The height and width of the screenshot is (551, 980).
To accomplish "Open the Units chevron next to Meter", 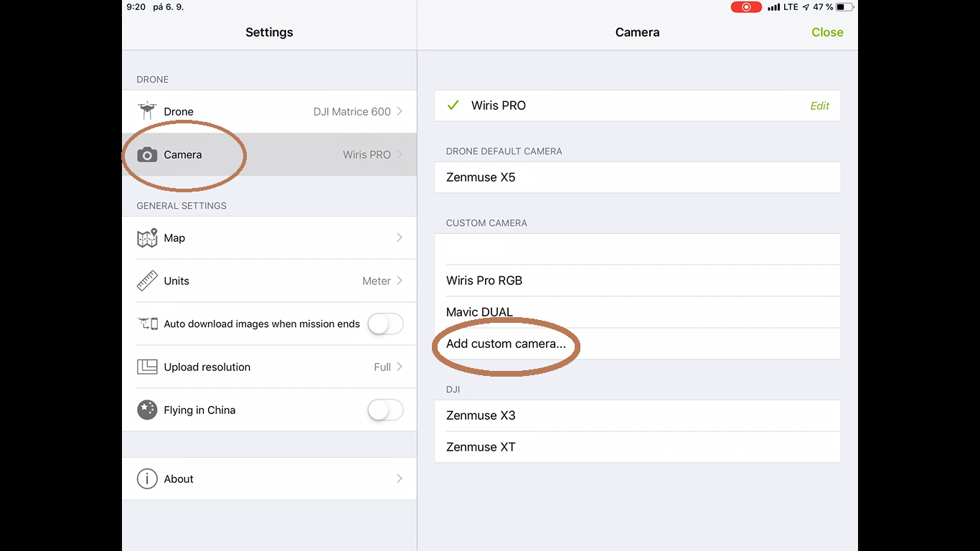I will [400, 281].
